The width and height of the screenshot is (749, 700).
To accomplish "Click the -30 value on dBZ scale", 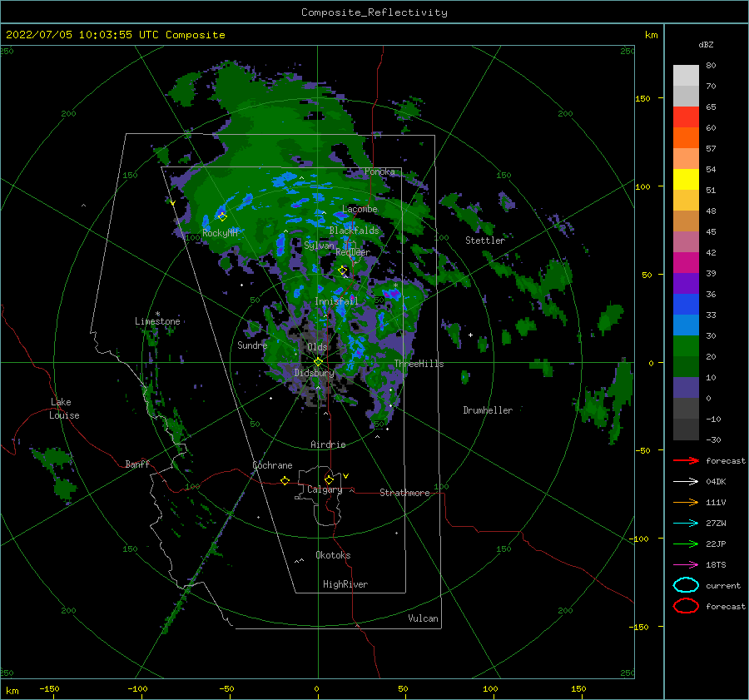I will (713, 439).
